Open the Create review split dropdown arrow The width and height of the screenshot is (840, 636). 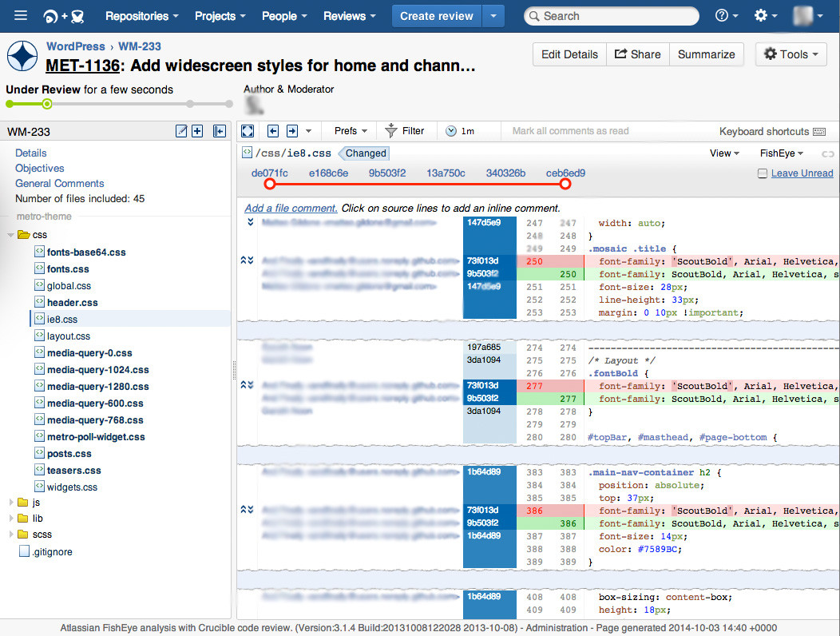click(x=493, y=16)
